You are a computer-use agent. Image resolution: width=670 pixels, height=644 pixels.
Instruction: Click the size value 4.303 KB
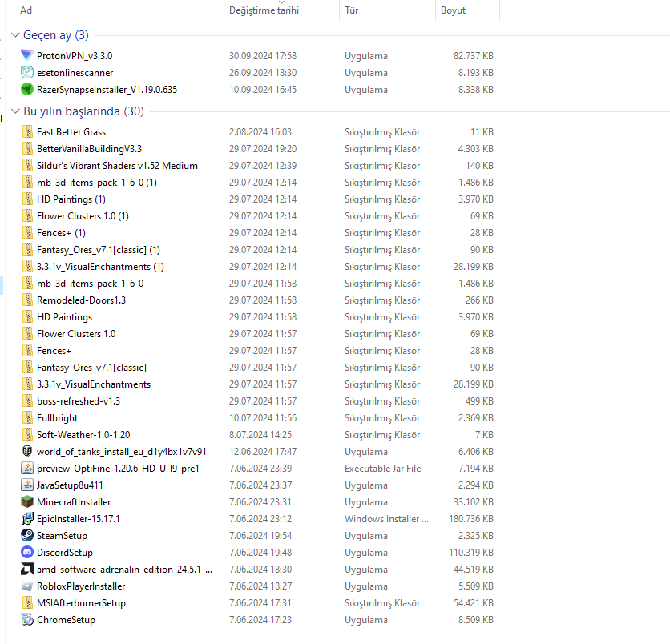coord(475,149)
